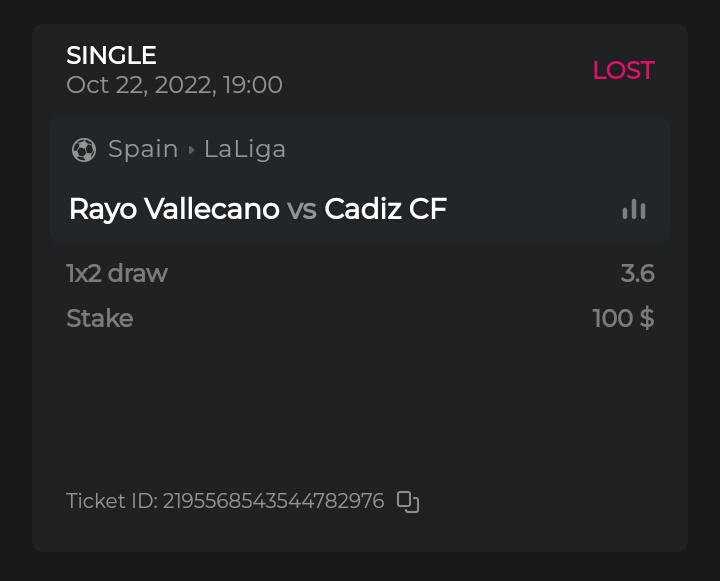This screenshot has width=720, height=581.
Task: Click the SINGLE bet type heading
Action: pyautogui.click(x=111, y=55)
